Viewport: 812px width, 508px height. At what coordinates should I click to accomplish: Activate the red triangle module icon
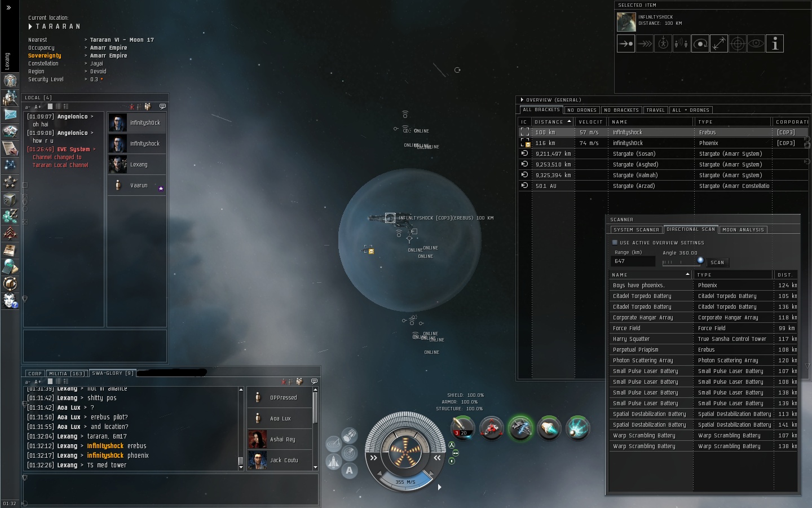point(491,427)
